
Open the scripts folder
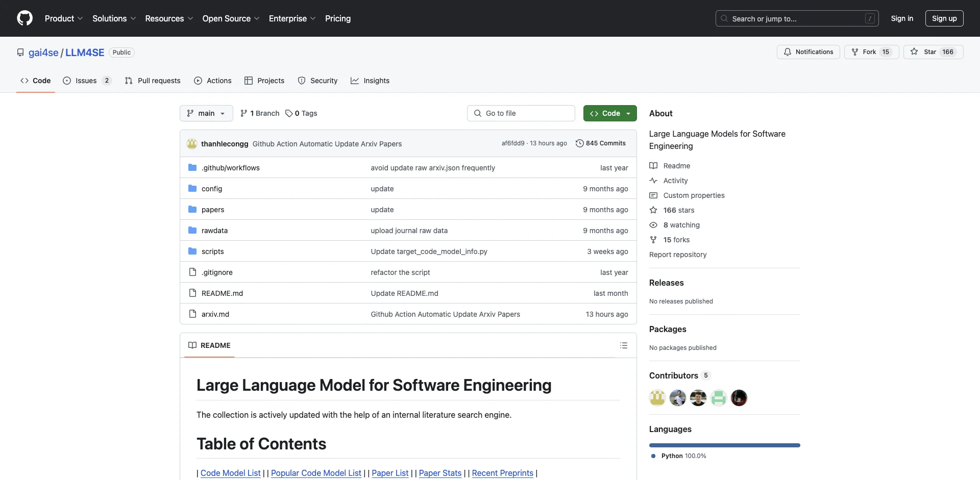(x=212, y=251)
